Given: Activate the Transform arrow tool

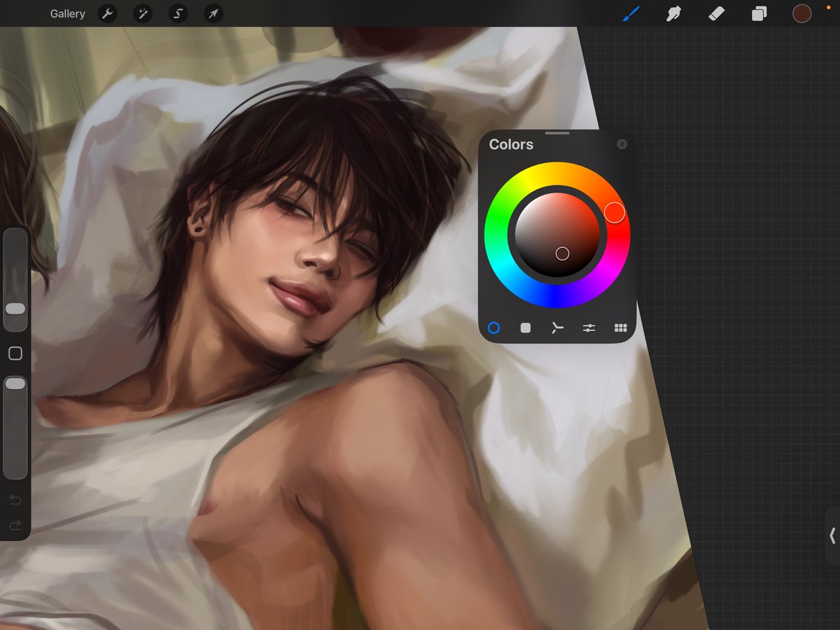Looking at the screenshot, I should 213,13.
